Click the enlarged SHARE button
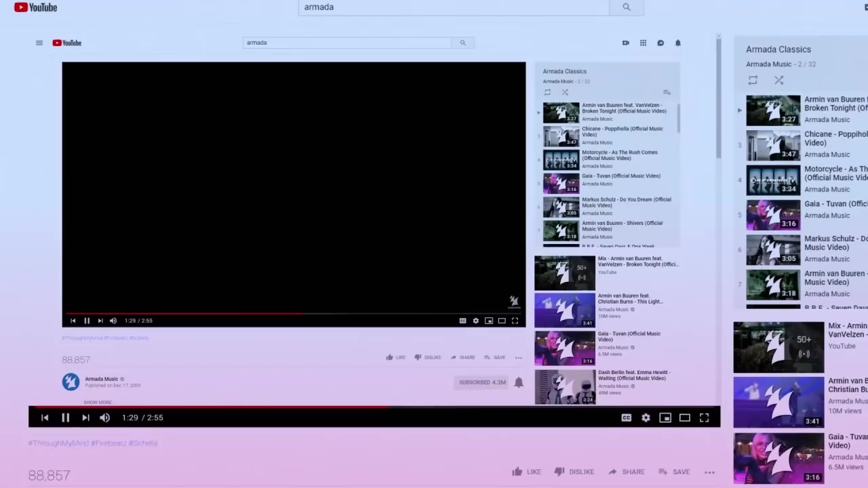 (626, 472)
